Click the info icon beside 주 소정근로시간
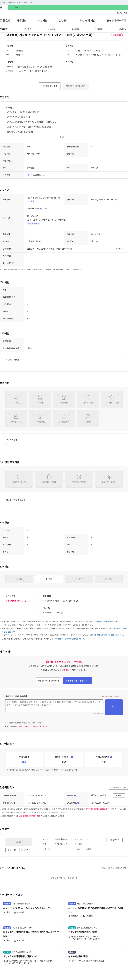Image resolution: width=128 pixels, height=980 pixels. 41,209
